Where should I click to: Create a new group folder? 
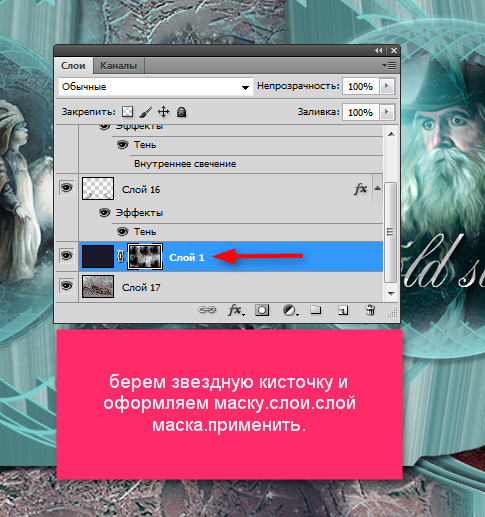(x=316, y=310)
